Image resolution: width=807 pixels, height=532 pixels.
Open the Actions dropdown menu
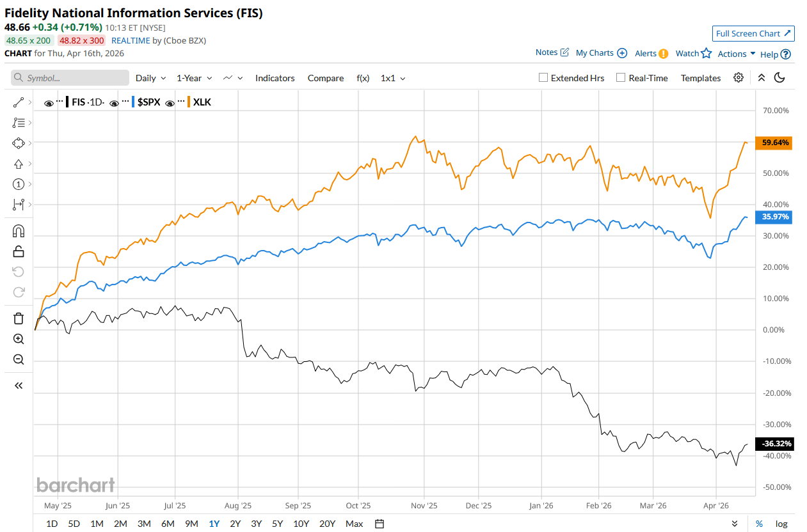(736, 54)
